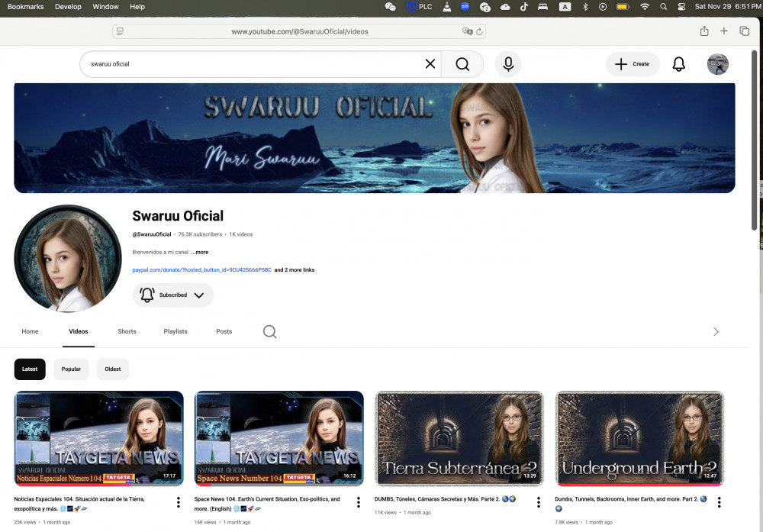Click the voice search microphone icon

click(507, 64)
